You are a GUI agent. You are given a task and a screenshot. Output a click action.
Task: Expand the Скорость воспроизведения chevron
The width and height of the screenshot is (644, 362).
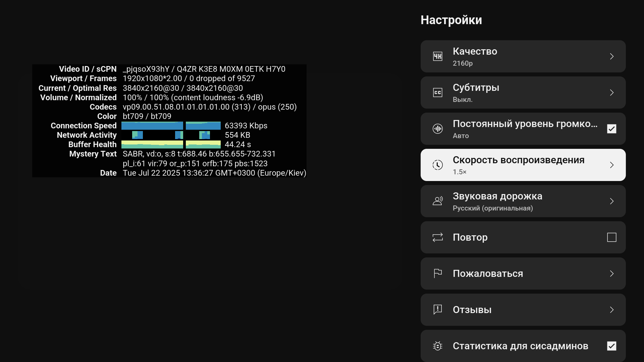611,165
